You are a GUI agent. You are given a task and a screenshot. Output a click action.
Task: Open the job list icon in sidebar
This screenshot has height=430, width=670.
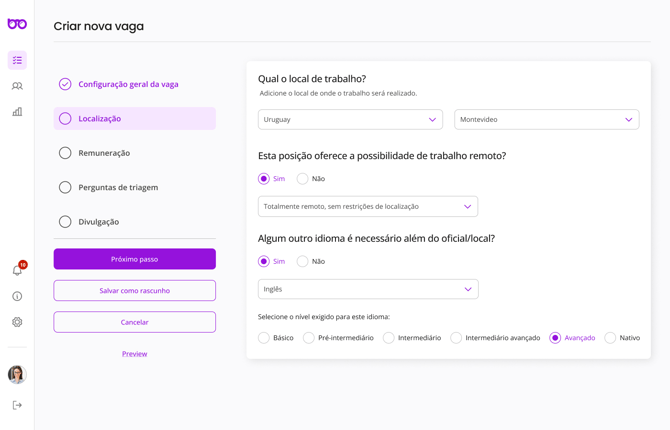pos(17,60)
